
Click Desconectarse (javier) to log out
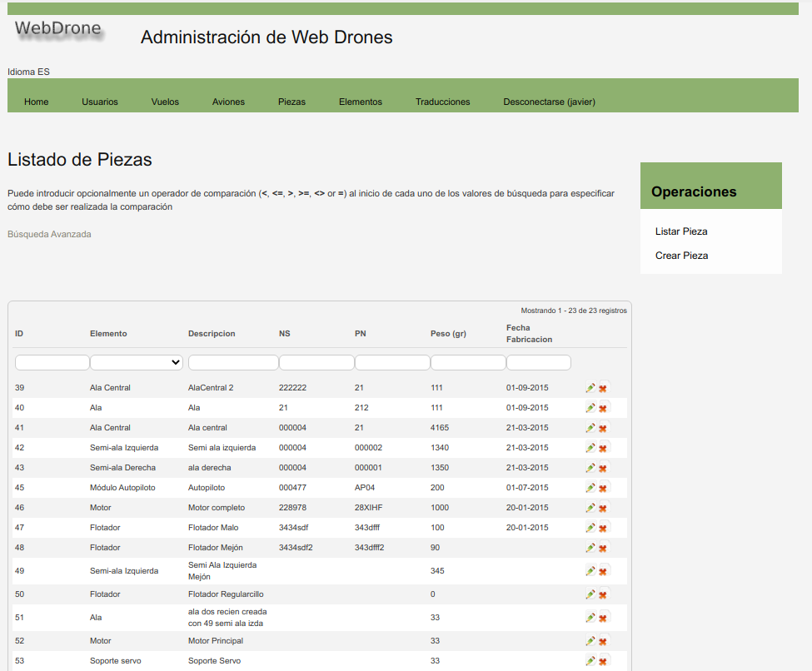tap(549, 102)
